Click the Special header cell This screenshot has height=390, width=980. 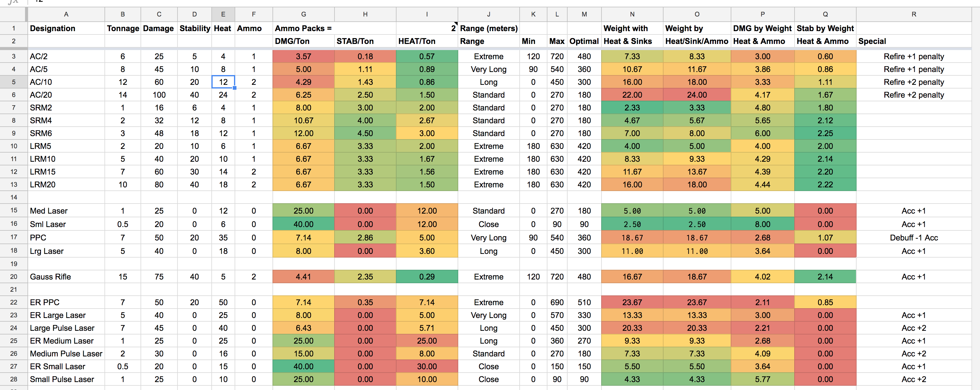click(x=913, y=41)
